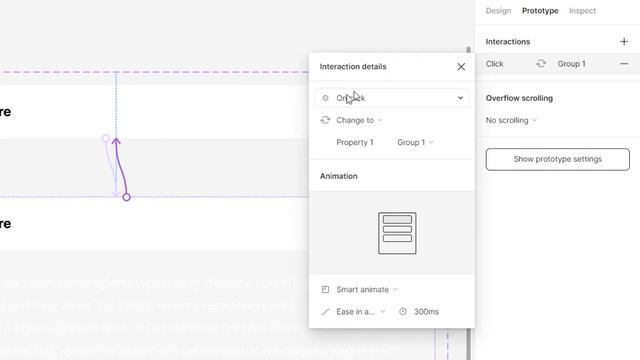Image resolution: width=640 pixels, height=360 pixels.
Task: Open the Prototype tab
Action: 540,11
